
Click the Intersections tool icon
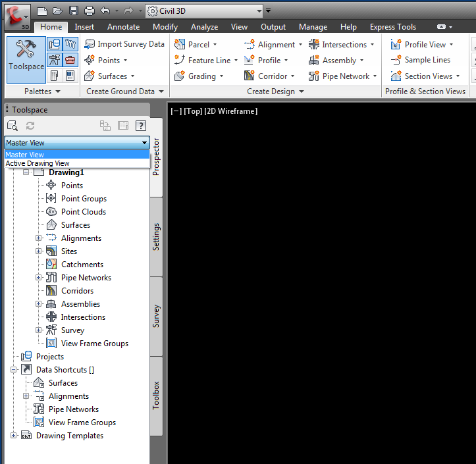314,44
